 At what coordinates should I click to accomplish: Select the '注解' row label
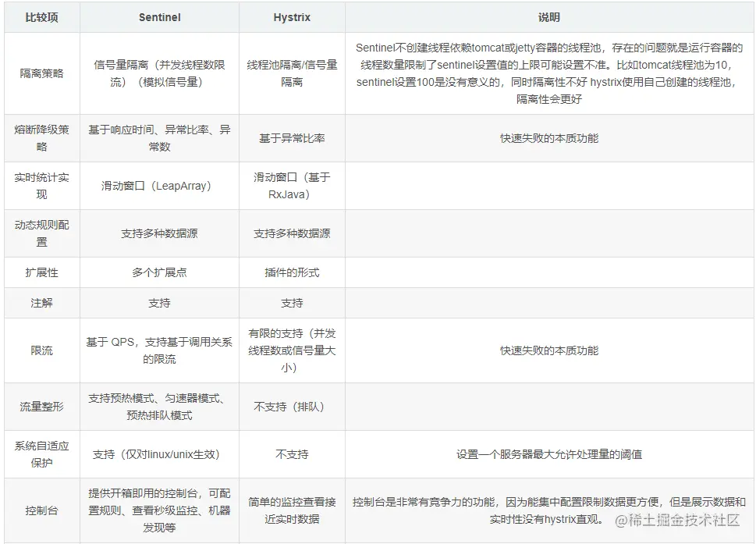42,303
